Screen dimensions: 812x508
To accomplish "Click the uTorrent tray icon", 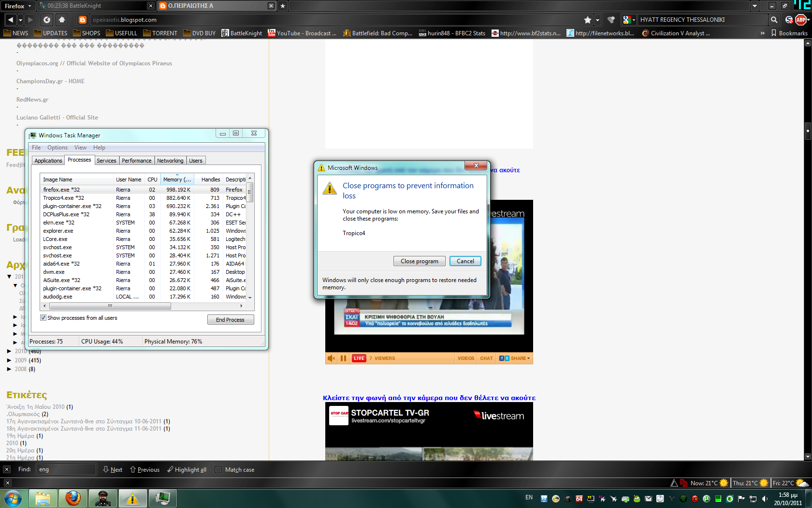I will click(x=706, y=498).
